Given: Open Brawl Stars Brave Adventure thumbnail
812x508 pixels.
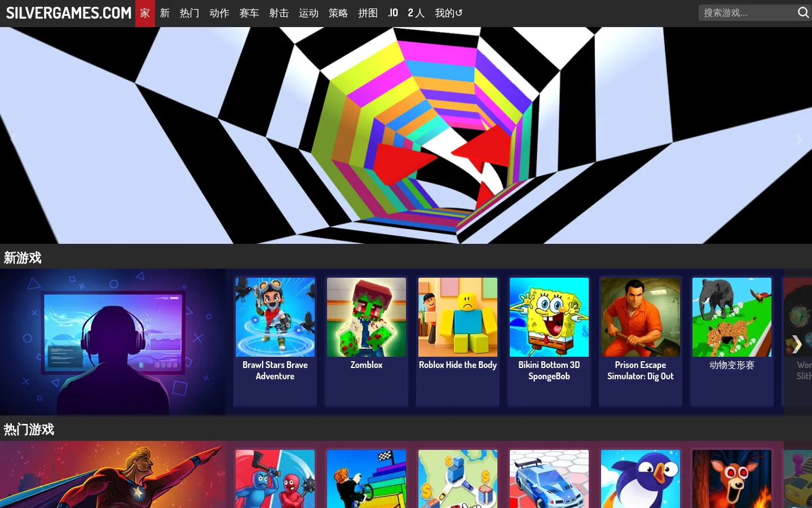Looking at the screenshot, I should click(x=275, y=317).
